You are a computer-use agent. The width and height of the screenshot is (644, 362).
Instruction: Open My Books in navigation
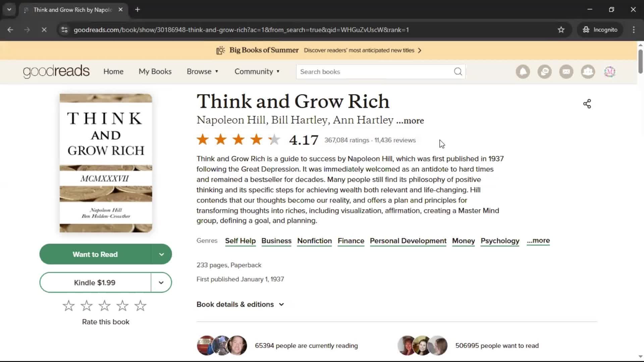(x=155, y=71)
